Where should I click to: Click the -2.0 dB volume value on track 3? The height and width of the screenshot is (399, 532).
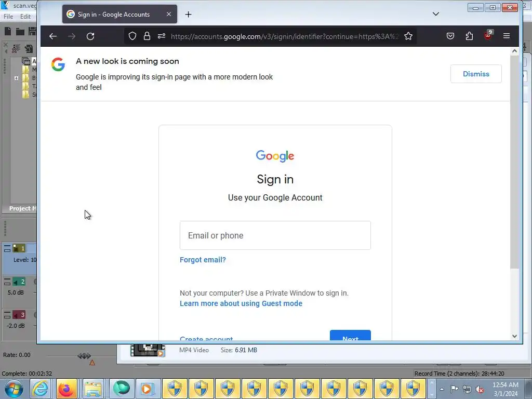pos(16,326)
